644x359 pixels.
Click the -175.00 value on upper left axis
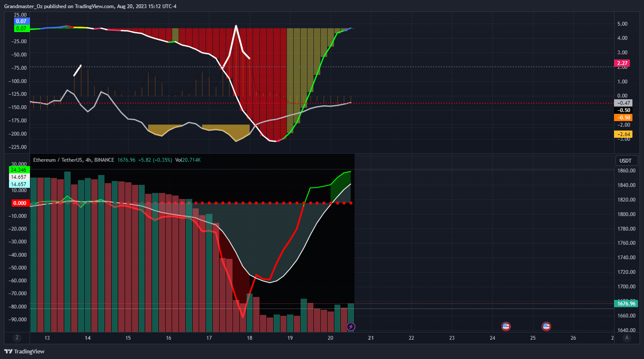click(18, 121)
